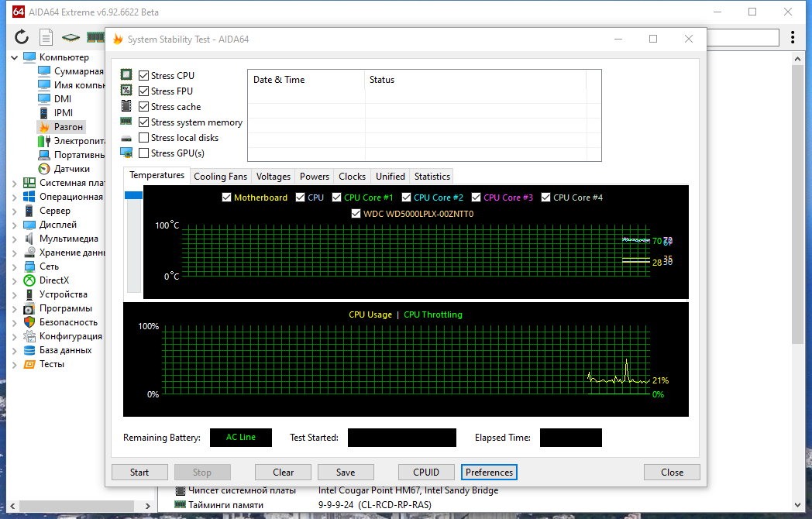
Task: Expand the Мультимедиа tree node
Action: point(15,239)
